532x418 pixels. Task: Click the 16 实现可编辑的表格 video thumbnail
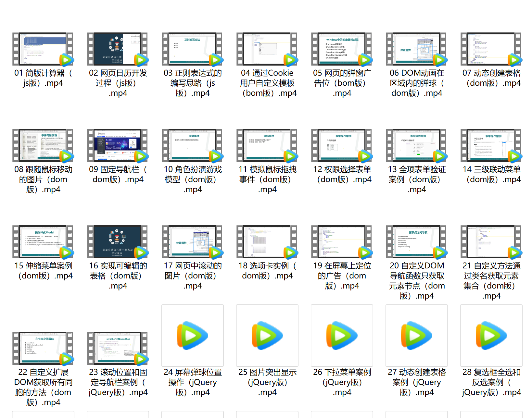click(x=117, y=242)
